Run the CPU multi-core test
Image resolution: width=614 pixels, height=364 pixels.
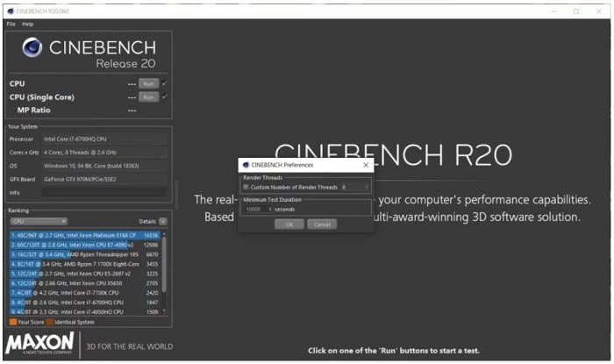click(x=148, y=83)
